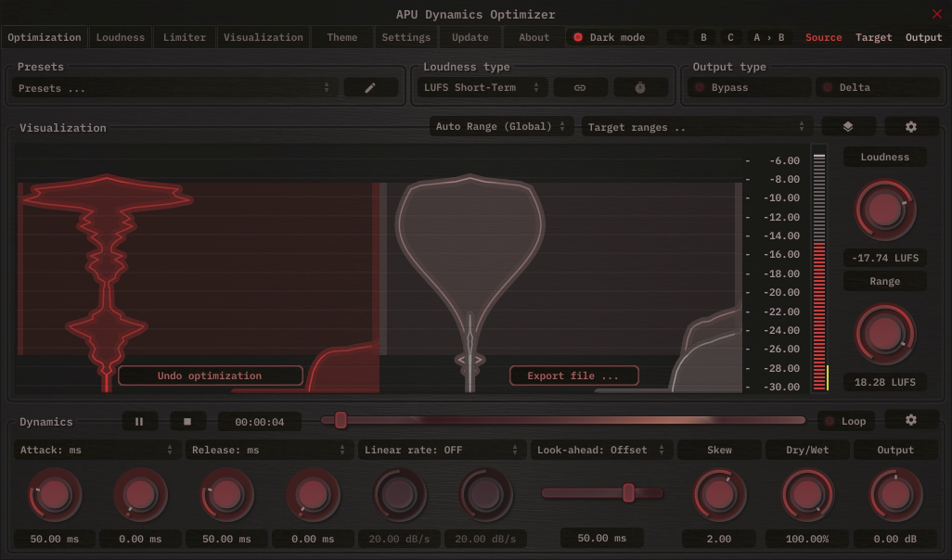952x560 pixels.
Task: Click the Look-ahead slider above 50.00 ms
Action: (x=627, y=494)
